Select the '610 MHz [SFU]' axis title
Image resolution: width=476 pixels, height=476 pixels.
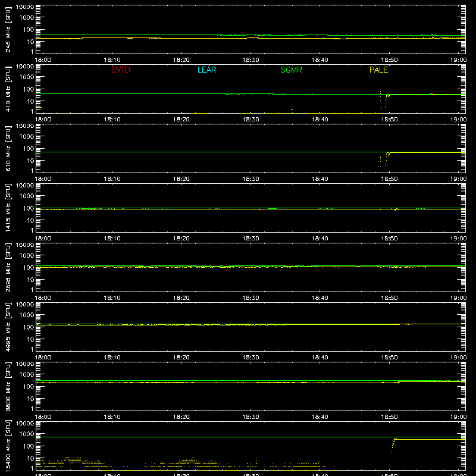pos(8,149)
